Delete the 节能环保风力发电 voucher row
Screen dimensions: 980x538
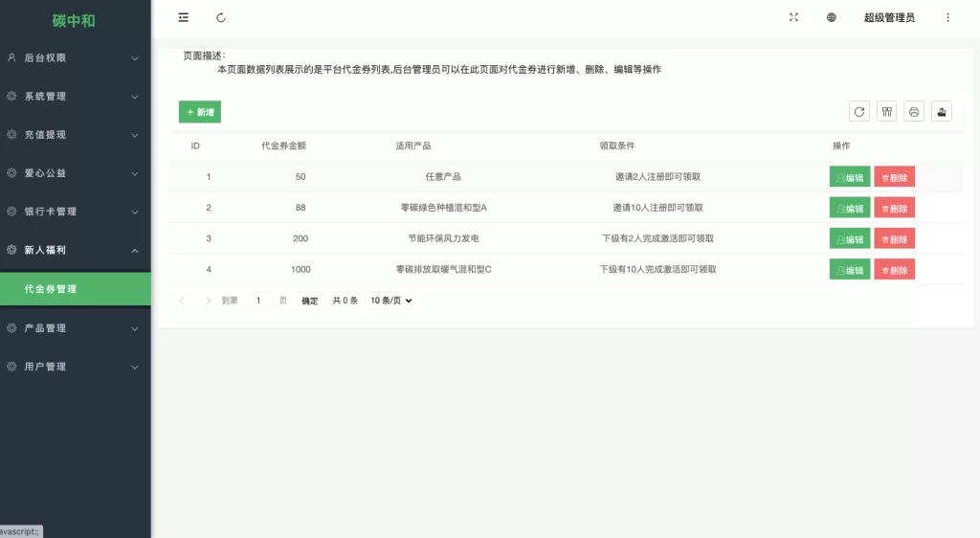coord(895,238)
